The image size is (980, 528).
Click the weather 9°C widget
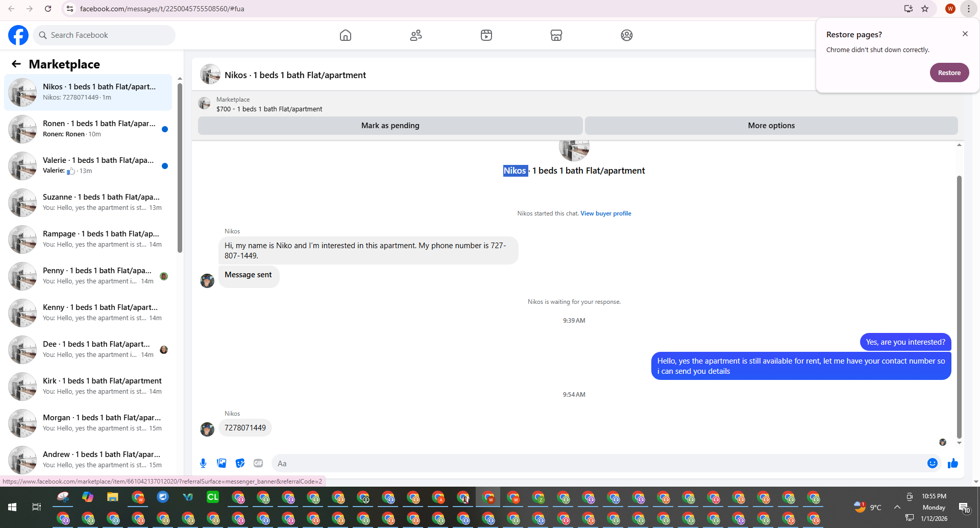pos(868,507)
